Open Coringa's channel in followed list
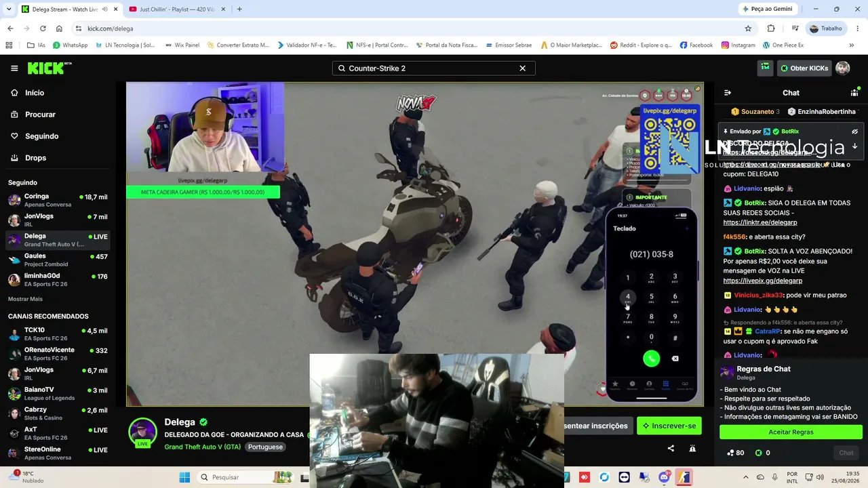This screenshot has height=488, width=868. click(58, 200)
